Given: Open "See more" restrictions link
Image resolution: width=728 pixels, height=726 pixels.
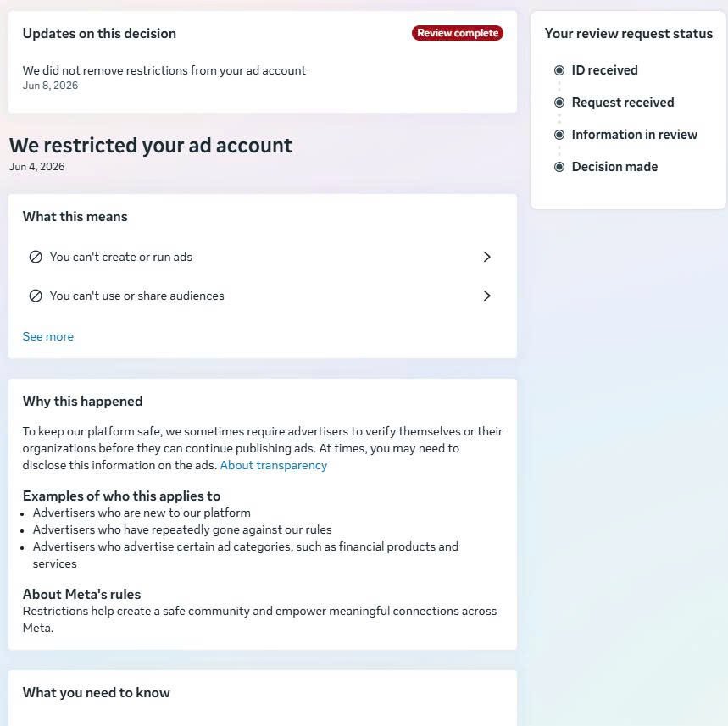Looking at the screenshot, I should pos(47,336).
